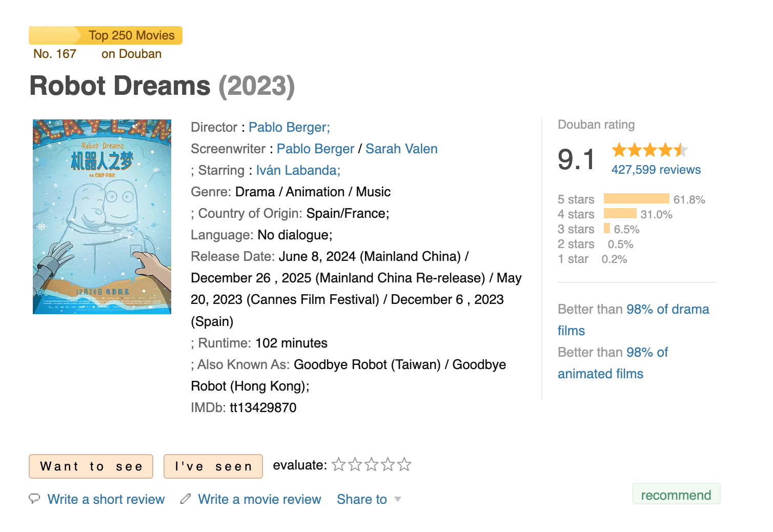Viewport: 773px width, 532px height.
Task: Open Iván Labanda's actor page
Action: point(298,171)
